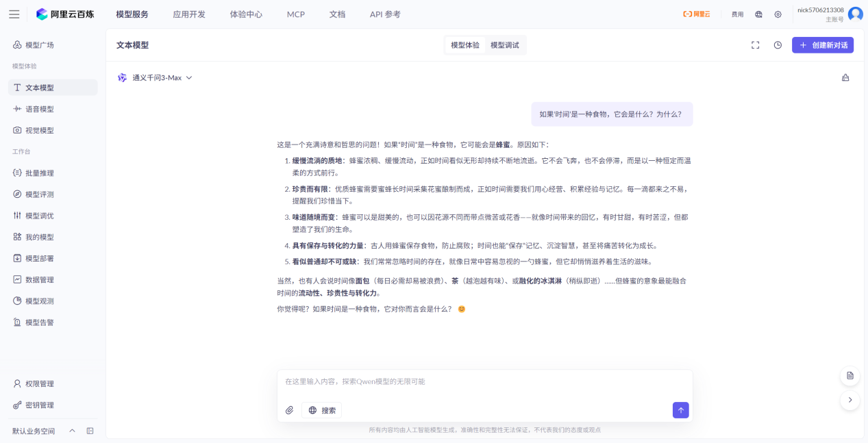
Task: Click the 模型部署 sidebar icon
Action: pyautogui.click(x=17, y=258)
